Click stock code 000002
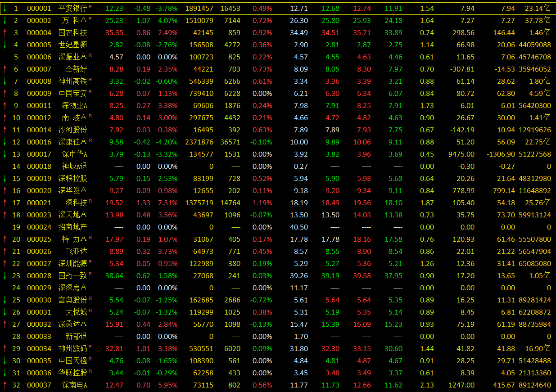This screenshot has height=392, width=556. (x=39, y=20)
